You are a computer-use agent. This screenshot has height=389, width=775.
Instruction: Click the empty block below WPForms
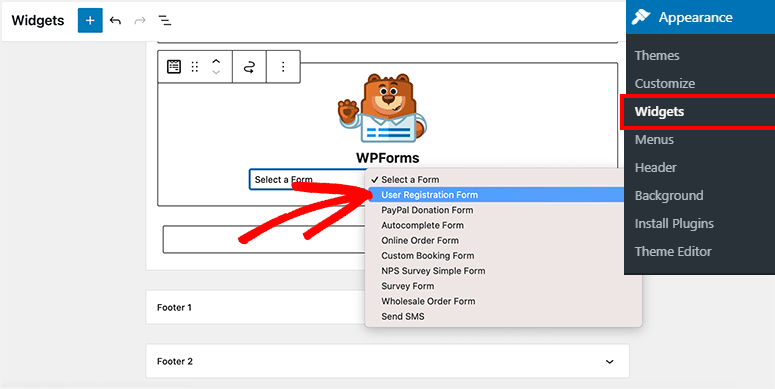pos(264,240)
